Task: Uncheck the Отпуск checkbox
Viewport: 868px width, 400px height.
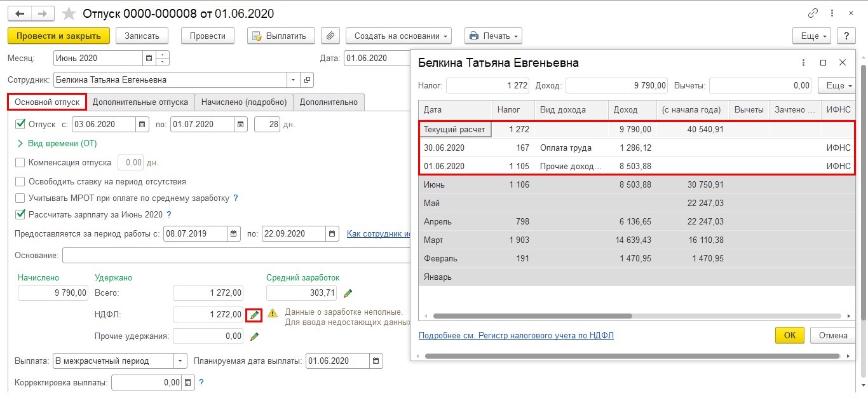Action: [20, 124]
